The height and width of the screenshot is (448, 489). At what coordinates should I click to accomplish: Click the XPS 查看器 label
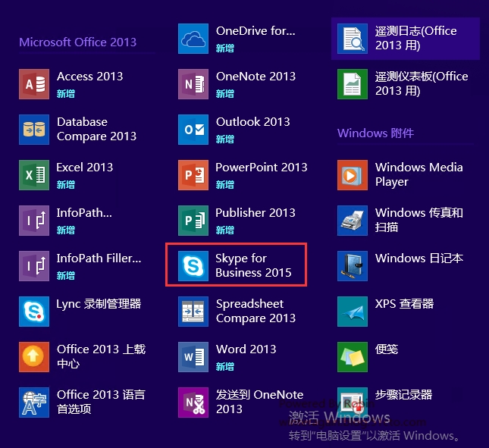click(x=404, y=304)
